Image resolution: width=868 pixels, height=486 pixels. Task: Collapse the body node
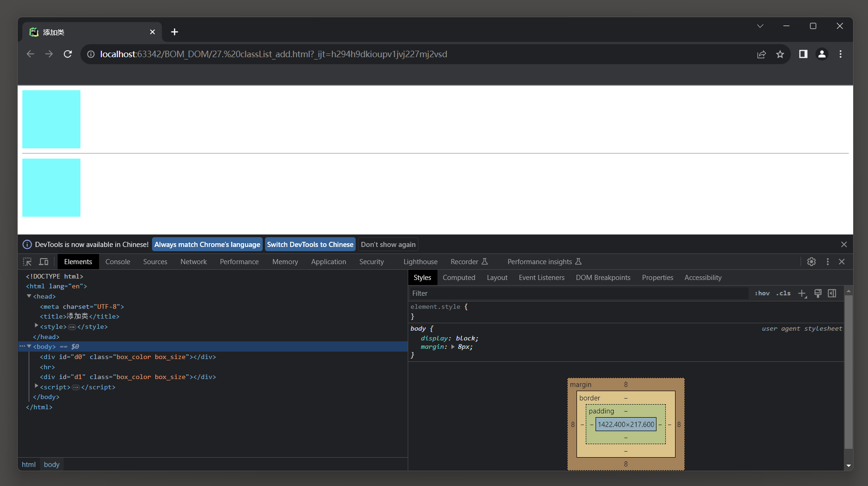tap(29, 346)
